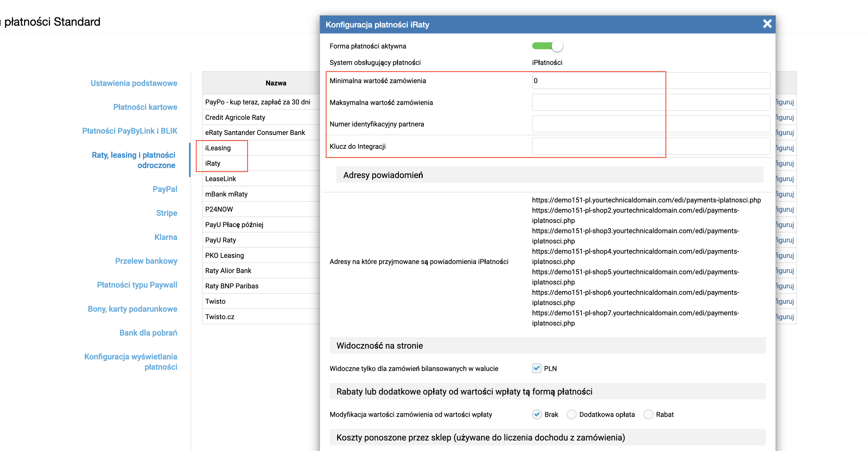Click the iRaty row
Image resolution: width=868 pixels, height=451 pixels.
pos(261,163)
